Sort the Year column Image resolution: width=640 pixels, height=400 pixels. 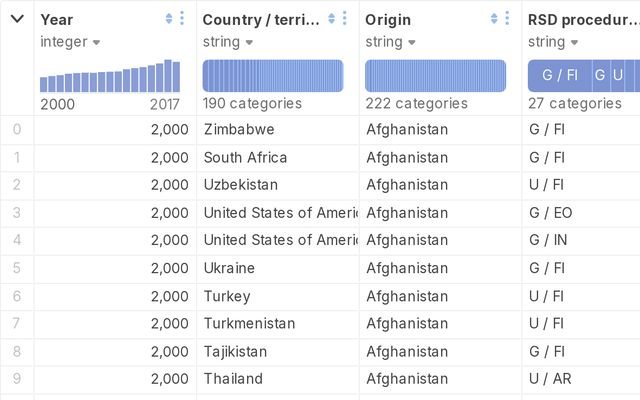[x=168, y=19]
